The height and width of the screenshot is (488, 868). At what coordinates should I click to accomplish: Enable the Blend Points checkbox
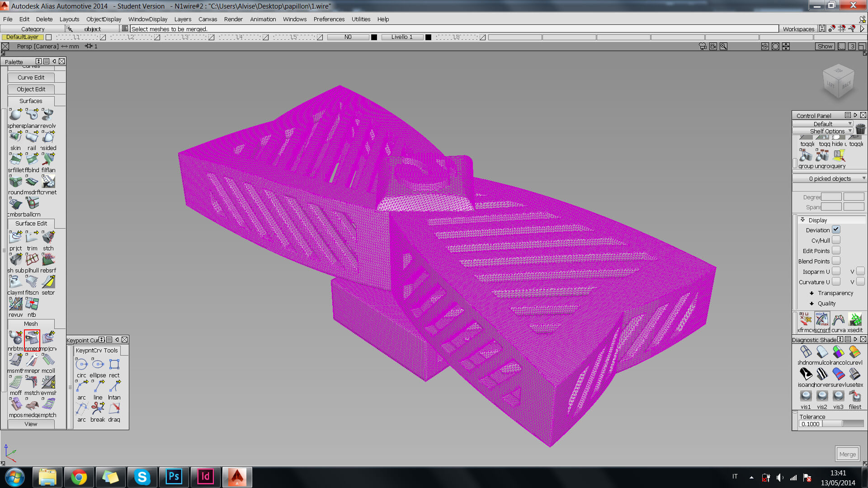(x=836, y=261)
